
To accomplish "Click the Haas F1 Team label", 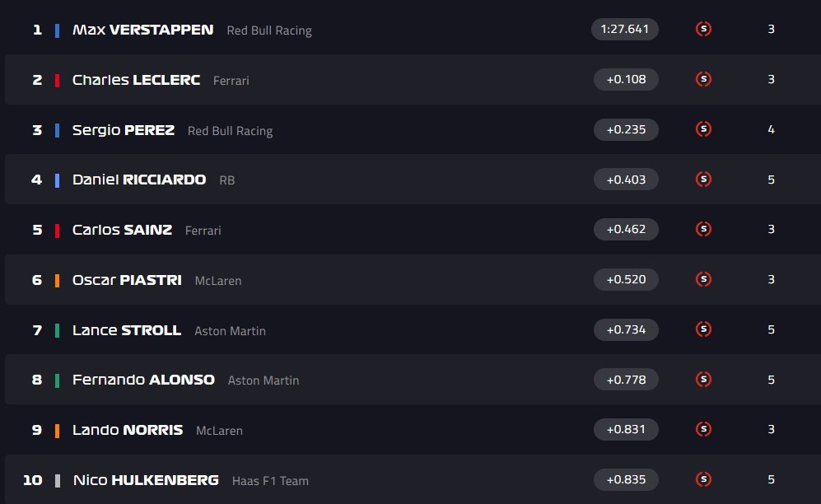I will (270, 481).
